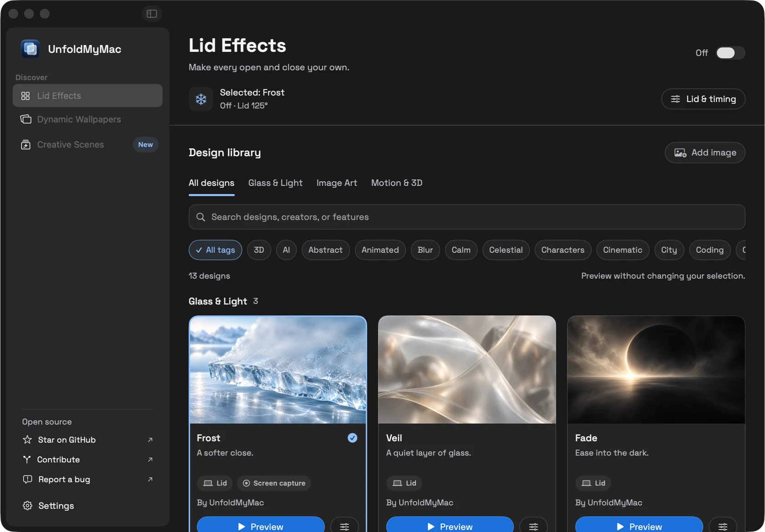Image resolution: width=765 pixels, height=532 pixels.
Task: Click the Lid laptop tag on Veil card
Action: click(404, 483)
